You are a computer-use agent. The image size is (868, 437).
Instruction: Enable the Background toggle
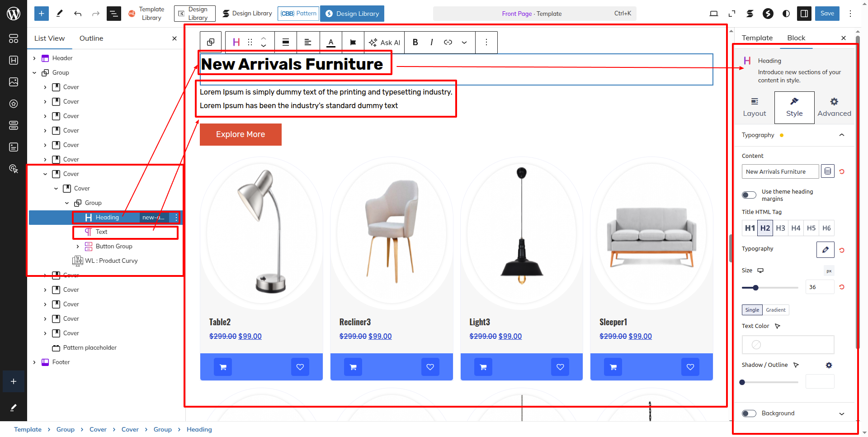point(749,413)
